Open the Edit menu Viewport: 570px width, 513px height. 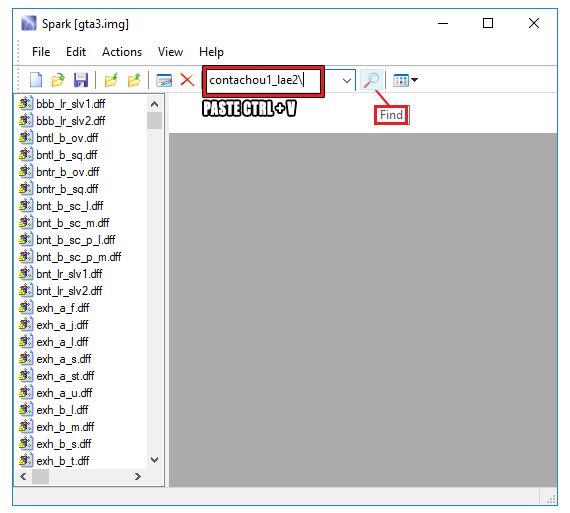tap(76, 52)
